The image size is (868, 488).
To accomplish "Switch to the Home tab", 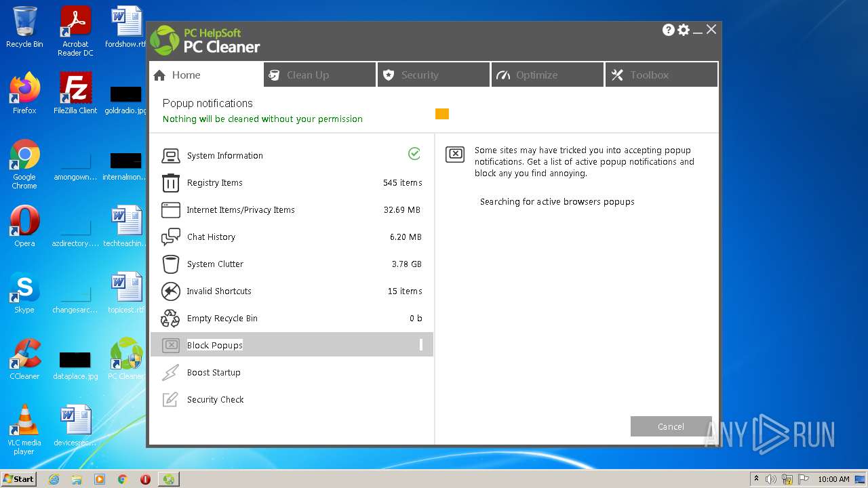I will click(x=206, y=75).
